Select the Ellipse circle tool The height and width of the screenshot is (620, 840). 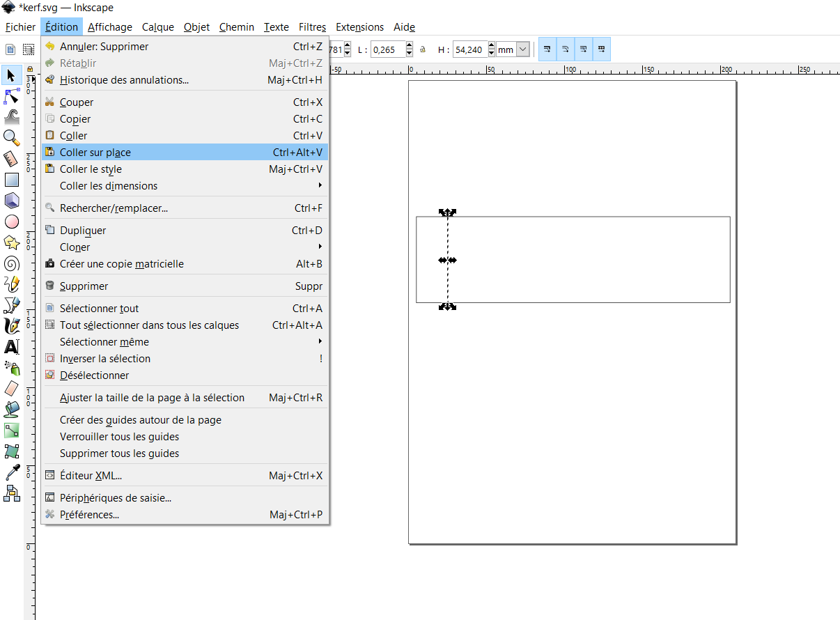(x=11, y=222)
